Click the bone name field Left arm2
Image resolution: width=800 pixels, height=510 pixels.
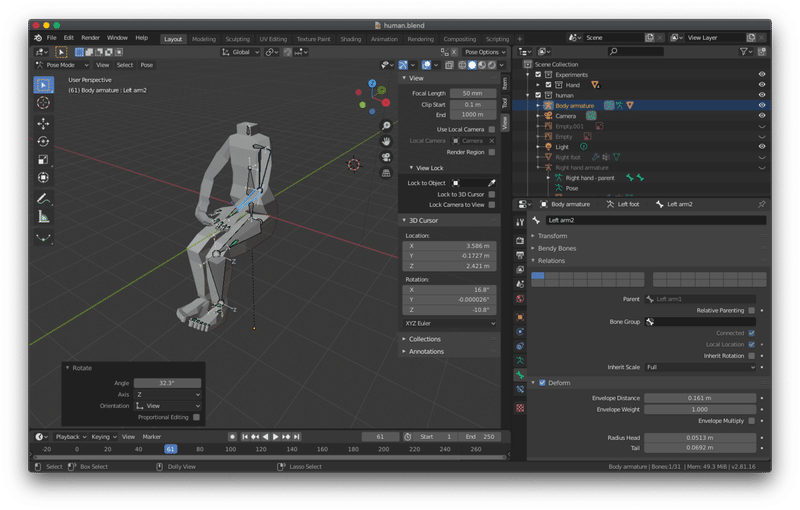pos(656,220)
